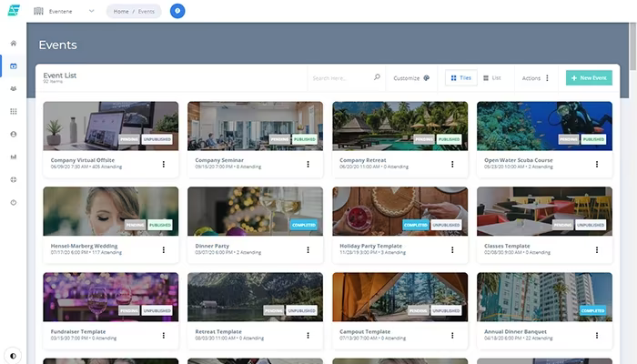This screenshot has width=637, height=364.
Task: Click the blue help question mark button
Action: coord(177,11)
